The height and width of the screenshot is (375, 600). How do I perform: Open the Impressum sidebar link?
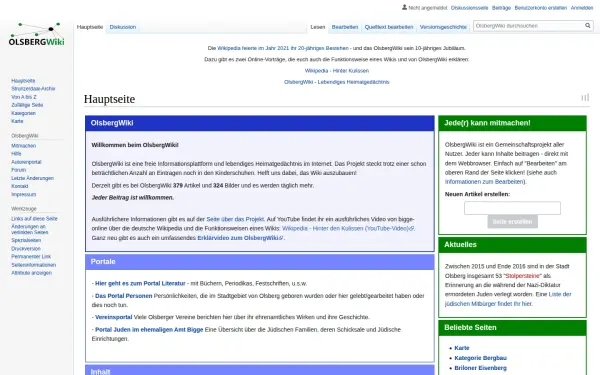coord(24,194)
